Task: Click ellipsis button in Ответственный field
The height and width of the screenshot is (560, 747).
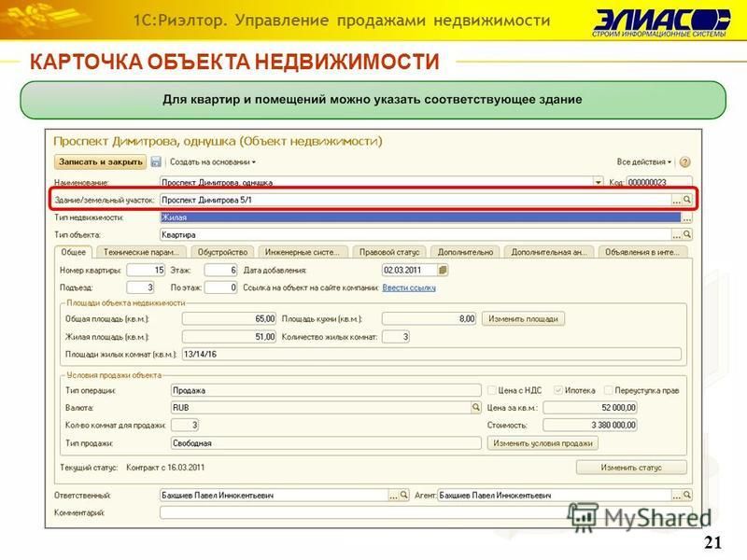Action: (x=393, y=496)
